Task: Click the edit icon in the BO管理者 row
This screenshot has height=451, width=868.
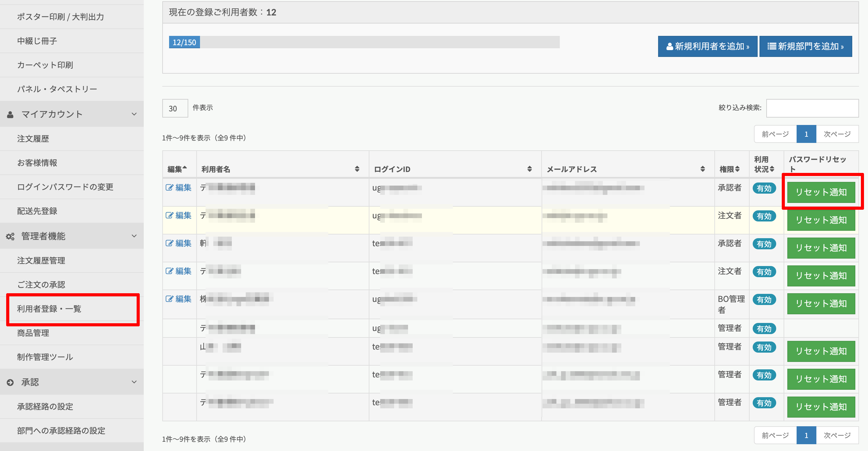Action: (169, 299)
